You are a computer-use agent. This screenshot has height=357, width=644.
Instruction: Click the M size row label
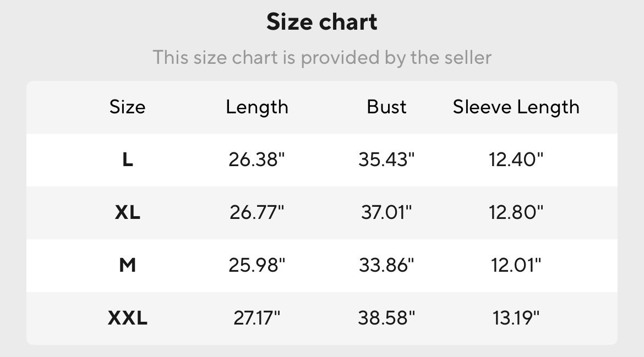pos(127,265)
